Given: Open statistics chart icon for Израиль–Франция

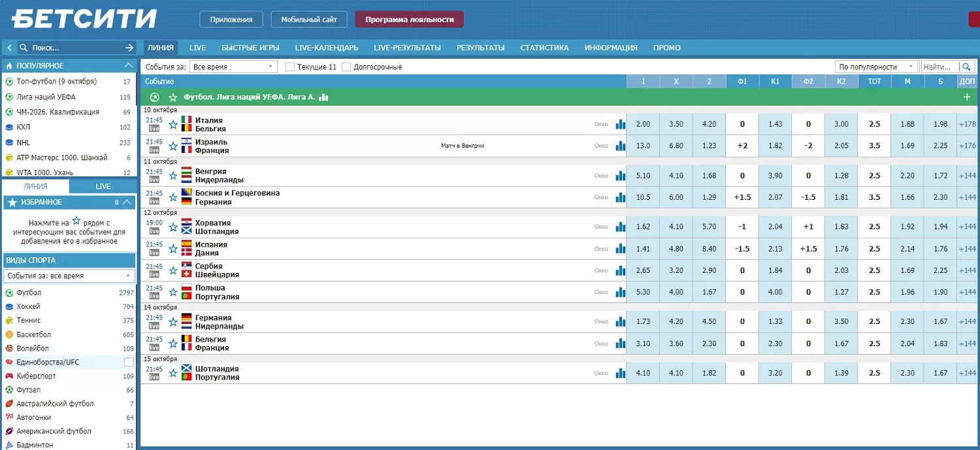Looking at the screenshot, I should click(x=620, y=146).
